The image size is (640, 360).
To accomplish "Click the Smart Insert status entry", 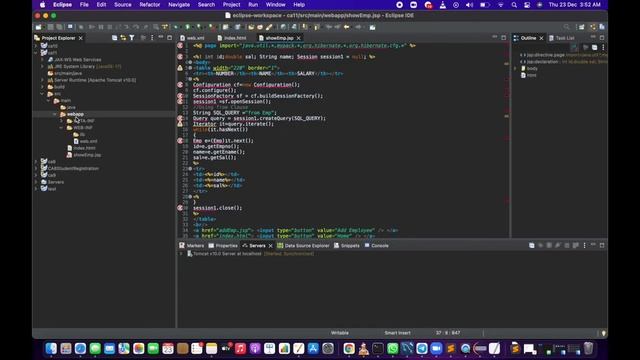I will click(397, 333).
